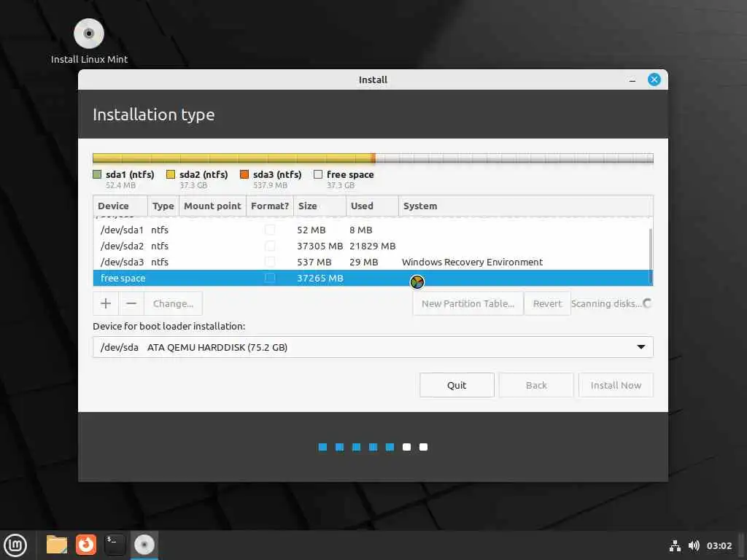Click the clock showing 03:02
Image resolution: width=747 pixels, height=560 pixels.
point(719,545)
